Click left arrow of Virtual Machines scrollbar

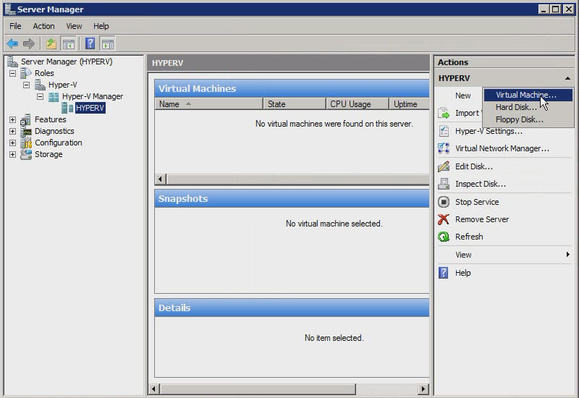pyautogui.click(x=161, y=179)
